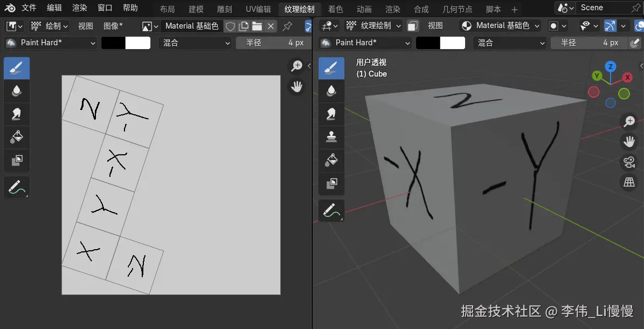Click the white secondary color swatch in 3D viewport
The height and width of the screenshot is (329, 644).
coord(453,43)
